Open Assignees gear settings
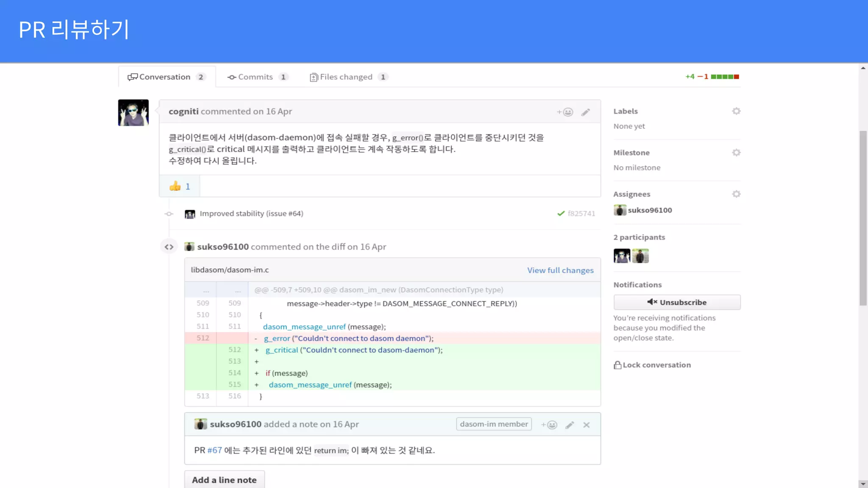This screenshot has width=868, height=488. 736,194
